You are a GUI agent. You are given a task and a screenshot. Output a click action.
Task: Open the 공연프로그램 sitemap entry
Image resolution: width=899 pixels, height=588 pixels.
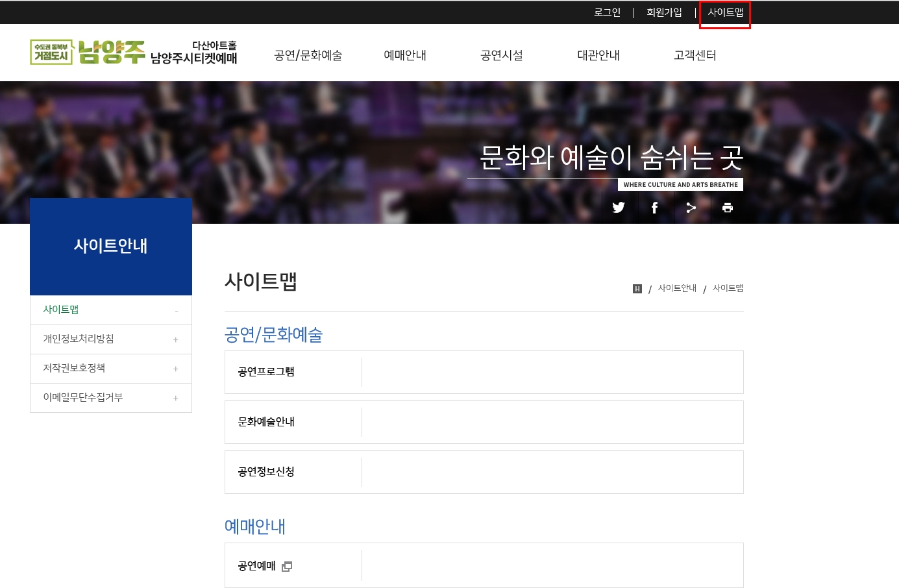coord(266,372)
